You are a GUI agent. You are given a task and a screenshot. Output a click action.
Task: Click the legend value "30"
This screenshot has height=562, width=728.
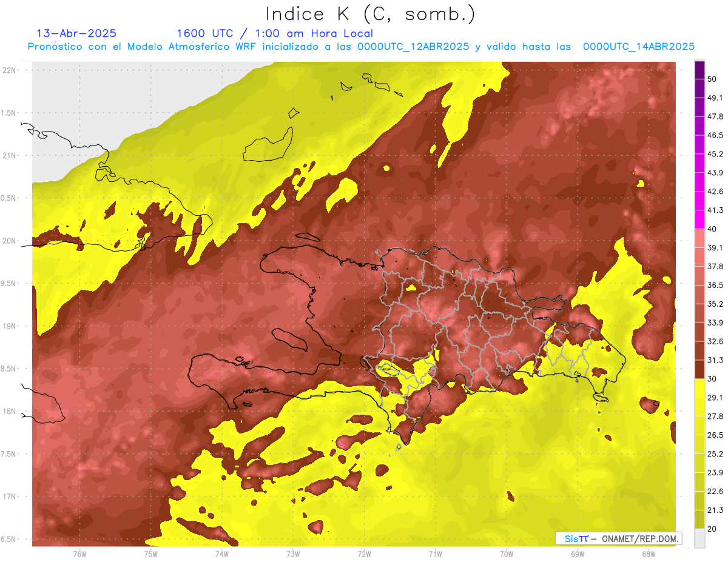[713, 379]
